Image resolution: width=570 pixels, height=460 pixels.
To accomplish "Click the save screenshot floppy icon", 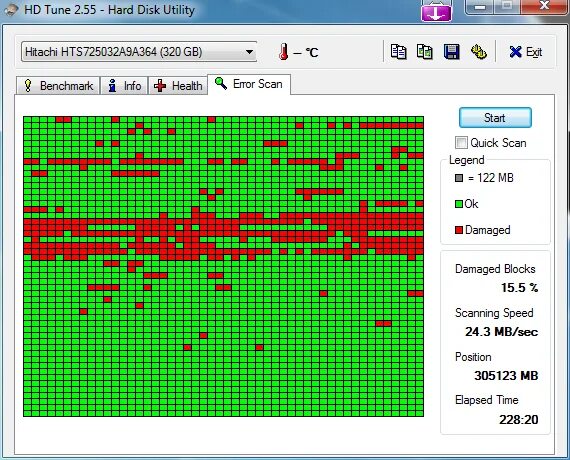I will pos(451,52).
